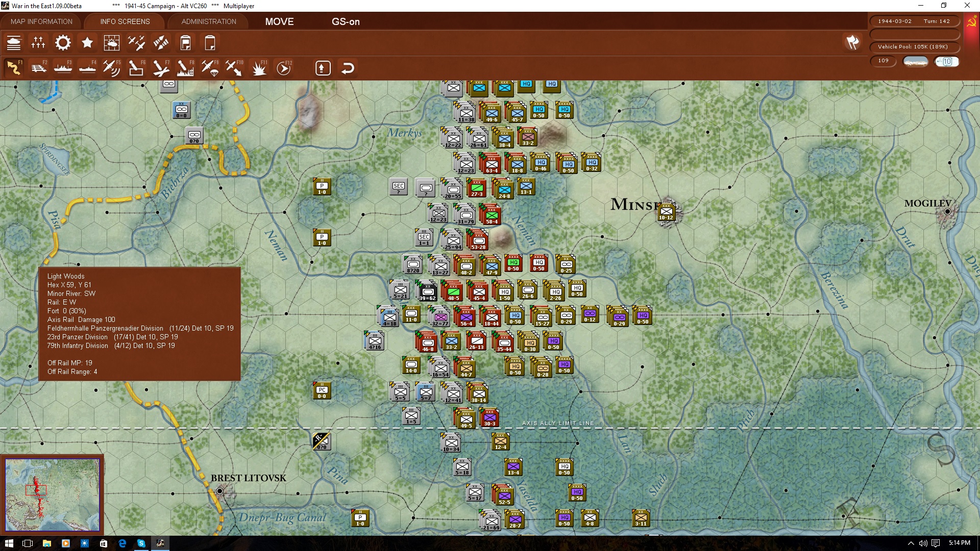The image size is (980, 551).
Task: Open the zoom level 10 selector
Action: click(947, 61)
